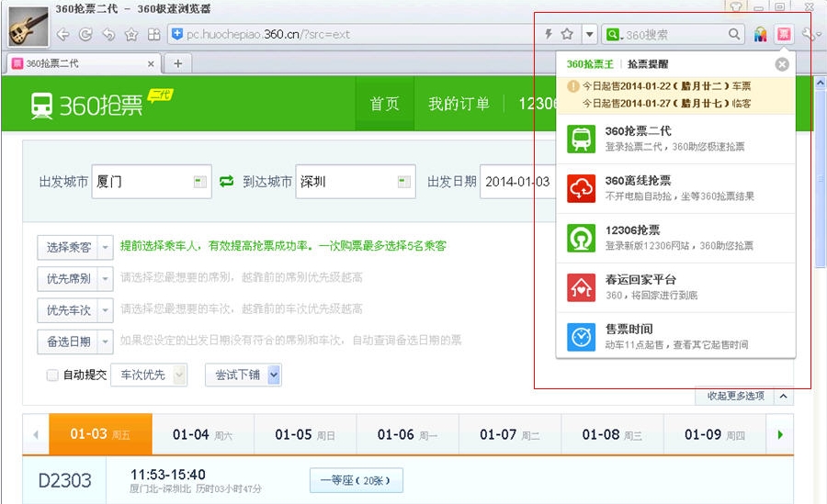Reload the page with refresh icon
Screen dimensions: 827x504
point(85,35)
